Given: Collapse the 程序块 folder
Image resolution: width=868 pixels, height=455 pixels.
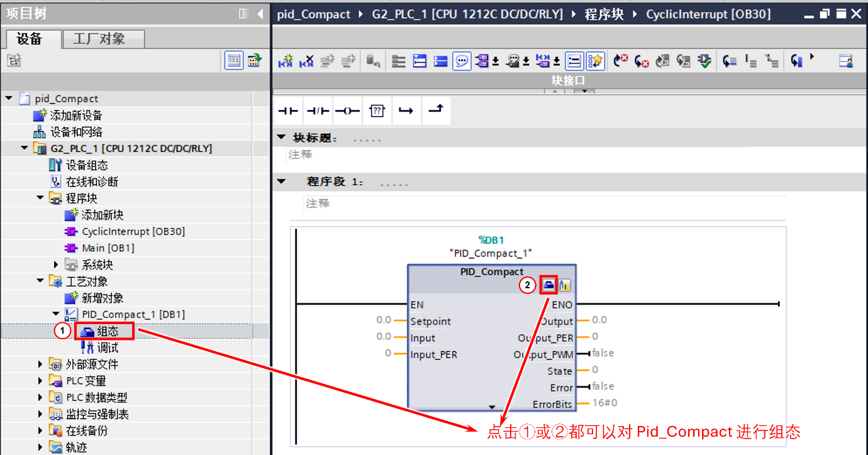Looking at the screenshot, I should point(40,198).
